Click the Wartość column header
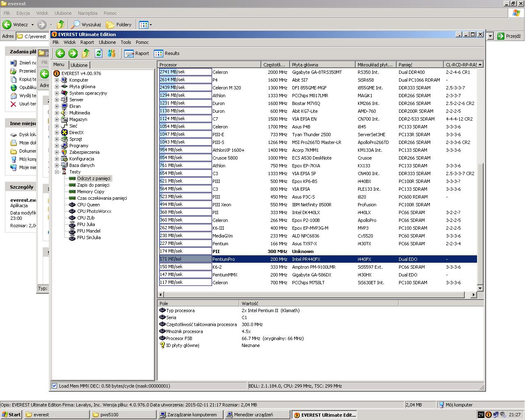 click(319, 304)
